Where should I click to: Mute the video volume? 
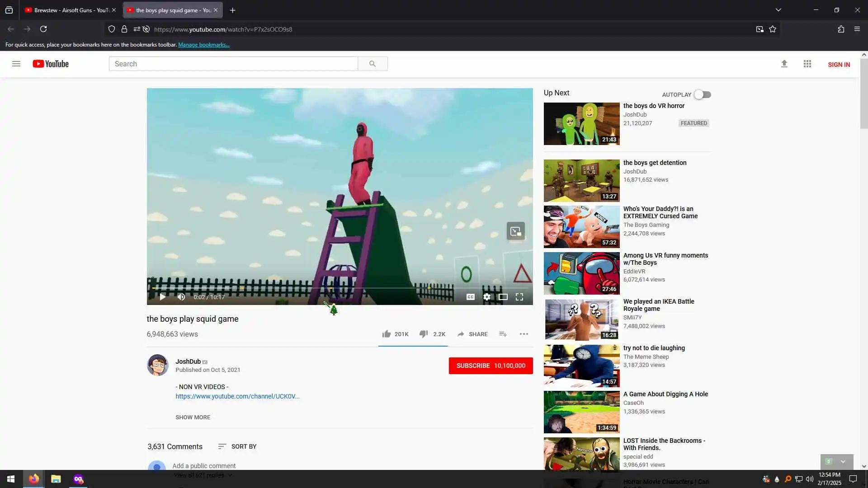tap(181, 297)
